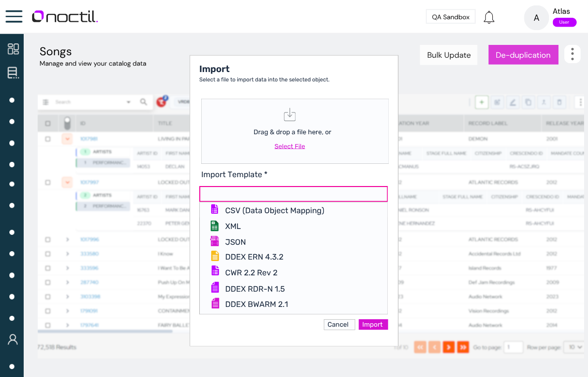Open the table list icon in sidebar
Viewport: 588px width, 377px height.
pos(13,73)
